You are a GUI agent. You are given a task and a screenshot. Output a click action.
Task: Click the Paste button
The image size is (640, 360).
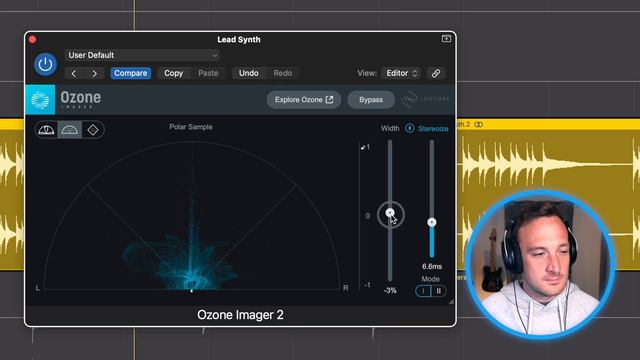tap(208, 73)
